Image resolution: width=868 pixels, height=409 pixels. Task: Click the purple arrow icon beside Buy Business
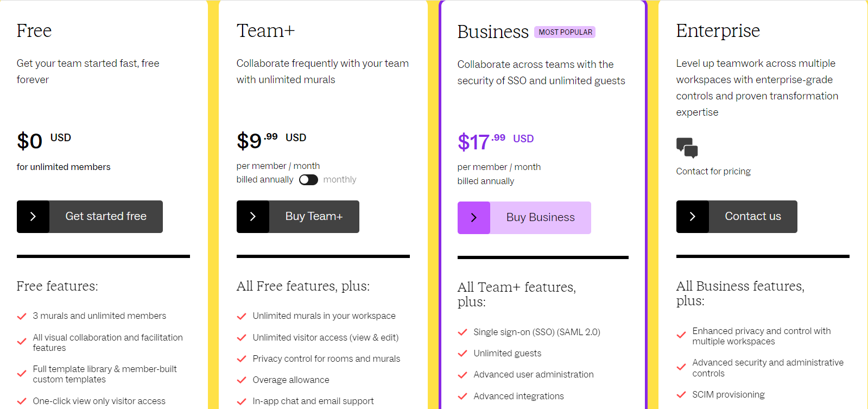pos(474,218)
